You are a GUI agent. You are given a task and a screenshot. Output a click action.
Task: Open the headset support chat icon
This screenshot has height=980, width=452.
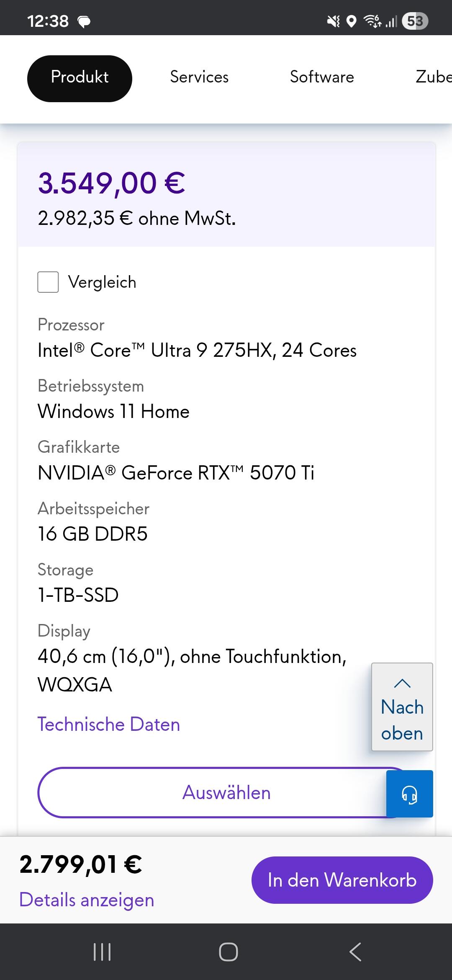pos(409,794)
